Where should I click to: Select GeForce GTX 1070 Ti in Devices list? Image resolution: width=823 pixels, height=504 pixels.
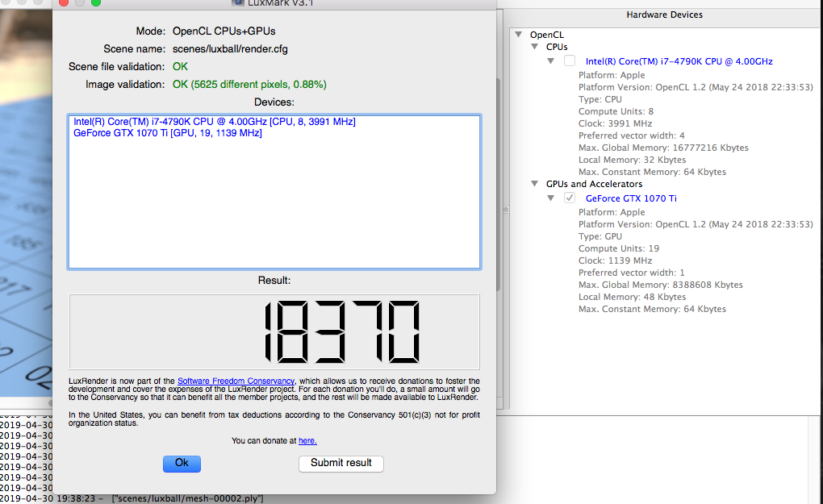click(x=168, y=133)
